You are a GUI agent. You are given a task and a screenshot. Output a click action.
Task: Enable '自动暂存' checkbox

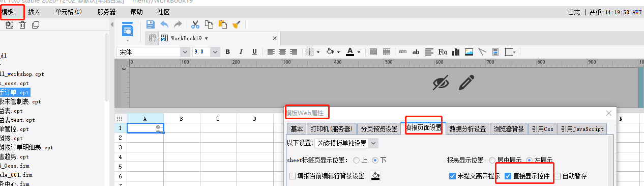[x=558, y=176]
